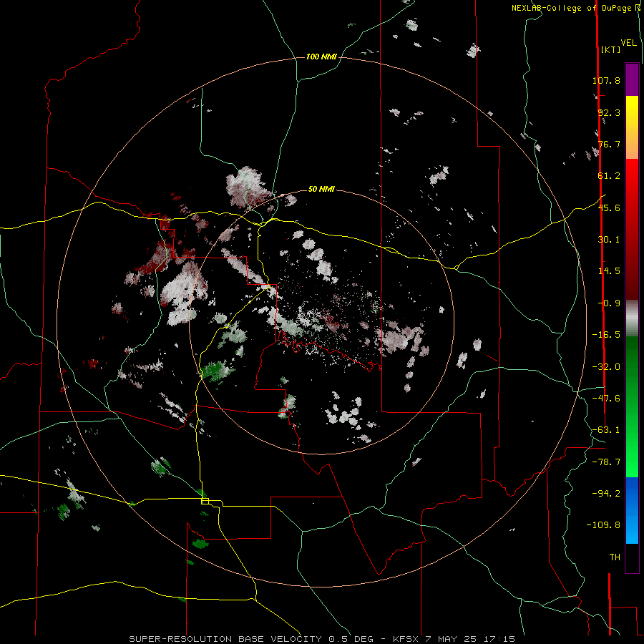Click the Super-Resolution Base Velocity caption
The height and width of the screenshot is (644, 644).
[322, 639]
